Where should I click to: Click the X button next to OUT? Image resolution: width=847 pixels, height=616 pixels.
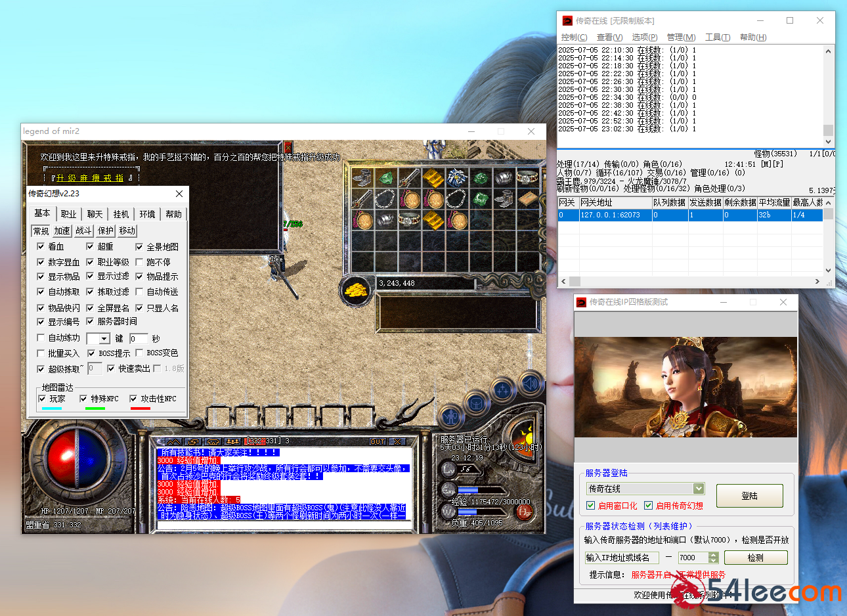click(x=397, y=441)
